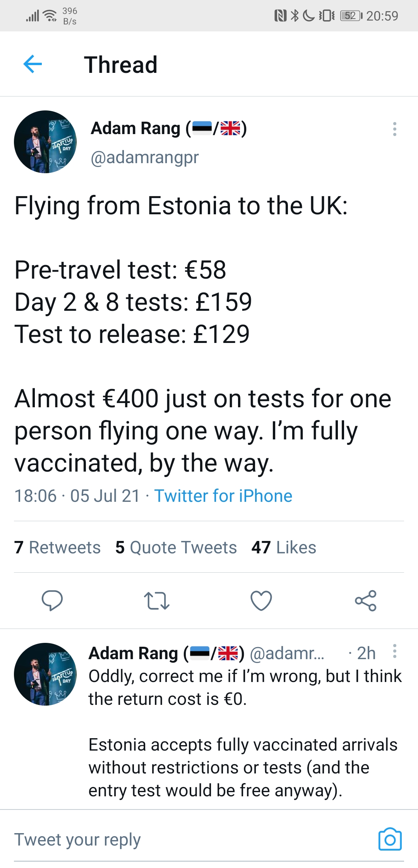Tap the reply speech bubble icon
Screen dimensions: 418x868
click(52, 601)
